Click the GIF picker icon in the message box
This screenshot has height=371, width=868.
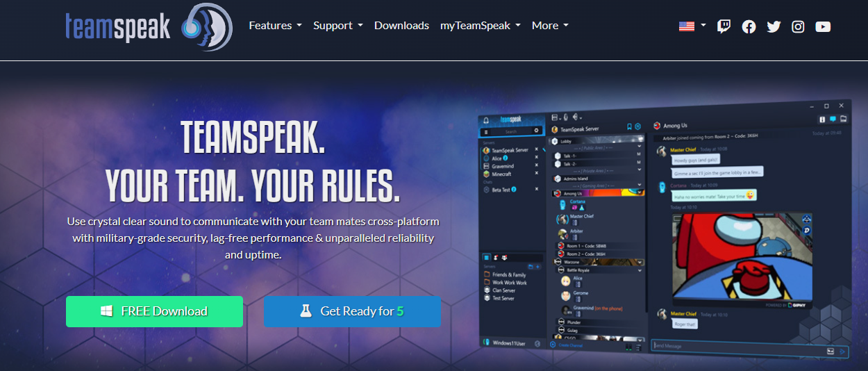pos(830,351)
